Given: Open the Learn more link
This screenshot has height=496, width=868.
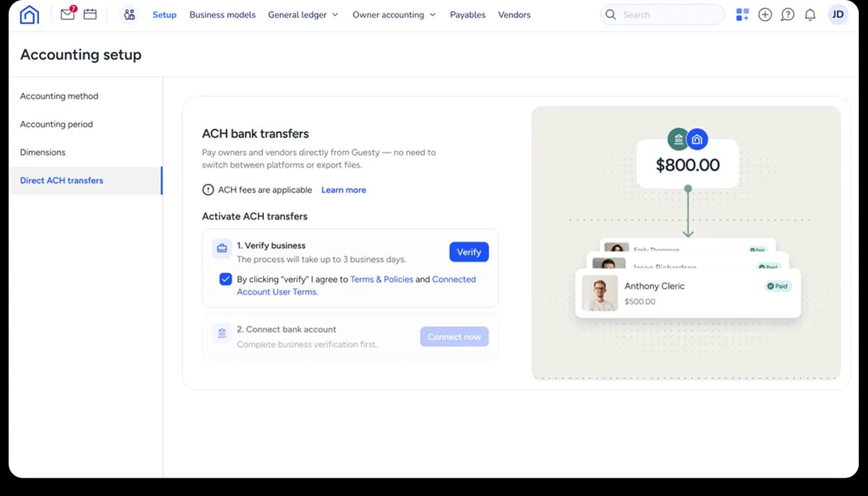Looking at the screenshot, I should click(343, 190).
